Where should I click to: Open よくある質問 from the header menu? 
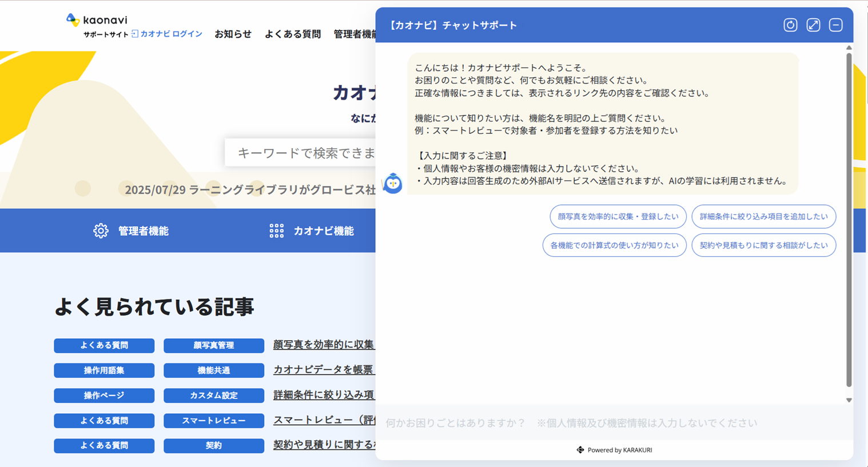point(292,34)
